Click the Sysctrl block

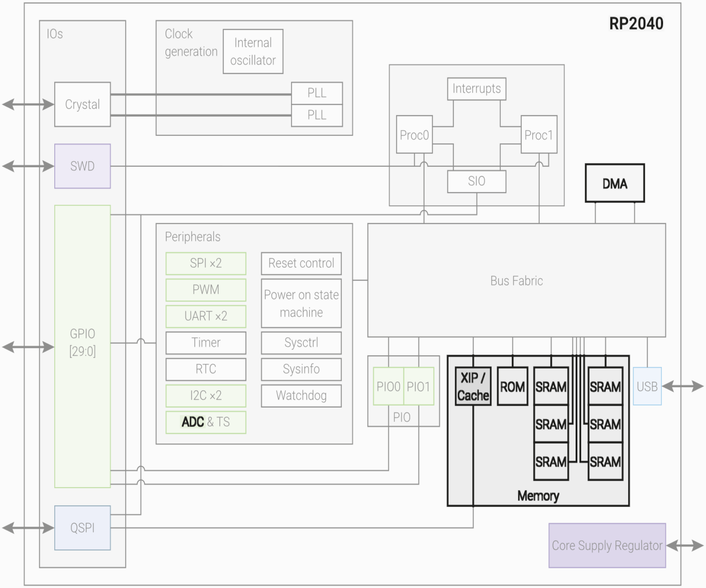301,343
